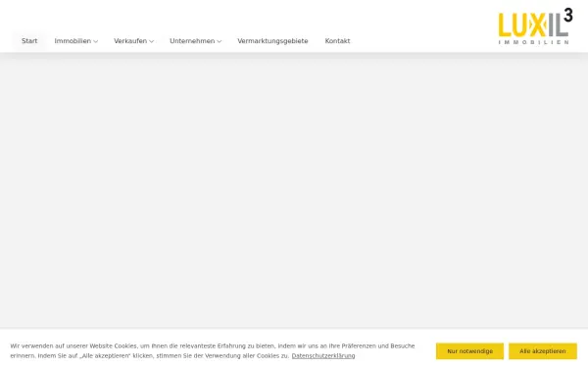588x368 pixels.
Task: Navigate to Vermarktungsgebiete page
Action: pos(272,41)
